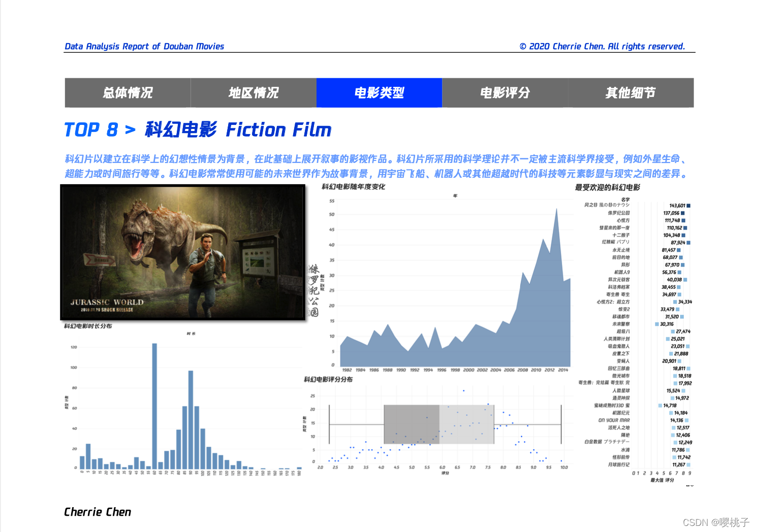Click the 吸血鬼猎人 movie label
Image resolution: width=757 pixels, height=532 pixels.
point(619,346)
